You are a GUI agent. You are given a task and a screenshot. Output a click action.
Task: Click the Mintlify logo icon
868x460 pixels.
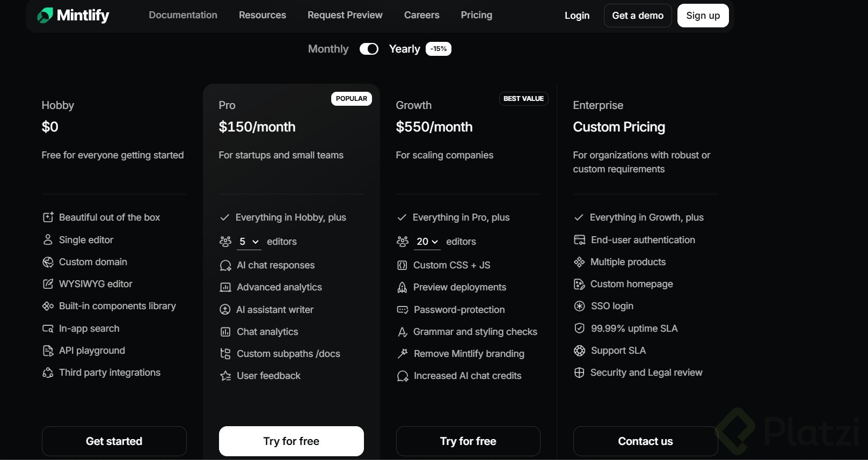[45, 16]
